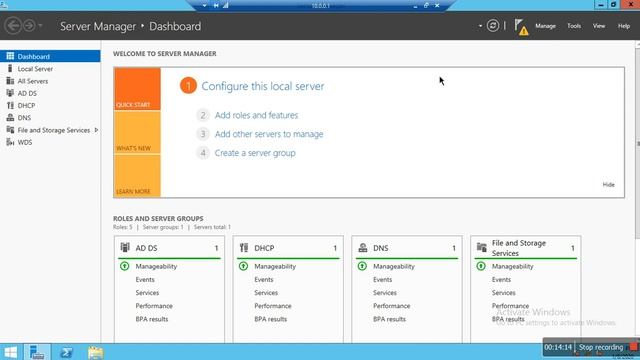
Task: Click the back navigation arrow
Action: click(13, 26)
